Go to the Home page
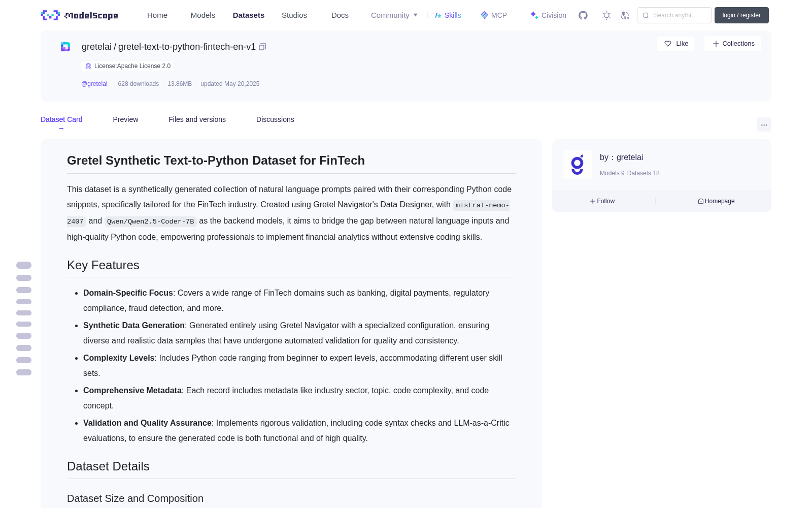 tap(157, 15)
